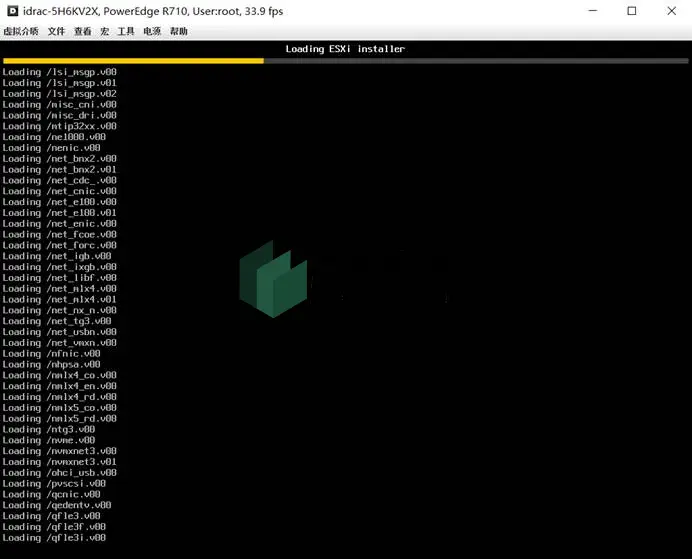Click the line 'Loading /nenic.v00'

52,148
